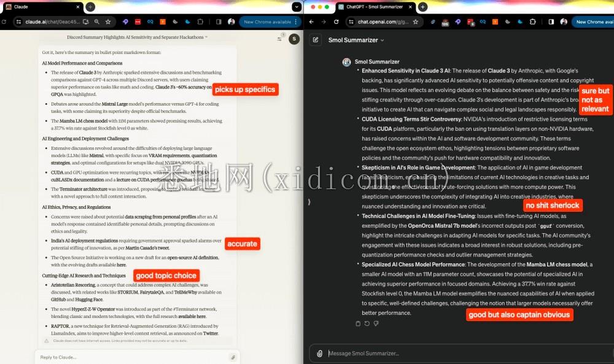Open the Chrome tab search chevron in left window
Screen dimensions: 614x364
coord(297,7)
